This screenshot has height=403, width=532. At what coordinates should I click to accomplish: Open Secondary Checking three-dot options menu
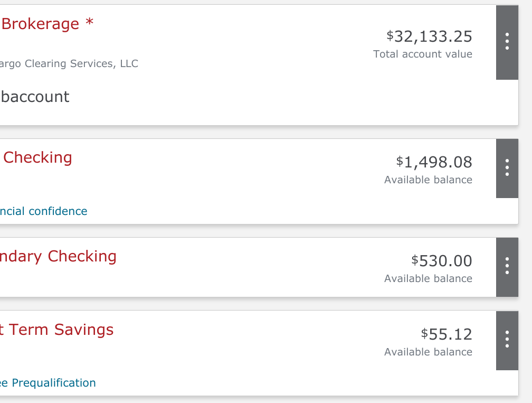[x=507, y=266]
